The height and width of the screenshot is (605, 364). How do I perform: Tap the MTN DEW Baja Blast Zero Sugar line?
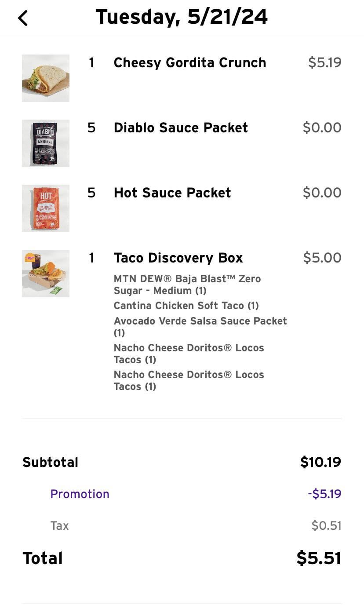[x=187, y=284]
